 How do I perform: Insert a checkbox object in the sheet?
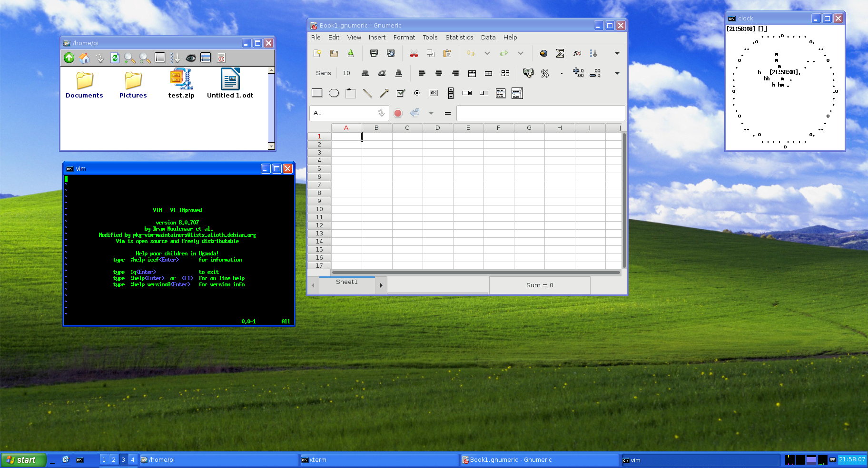click(401, 93)
